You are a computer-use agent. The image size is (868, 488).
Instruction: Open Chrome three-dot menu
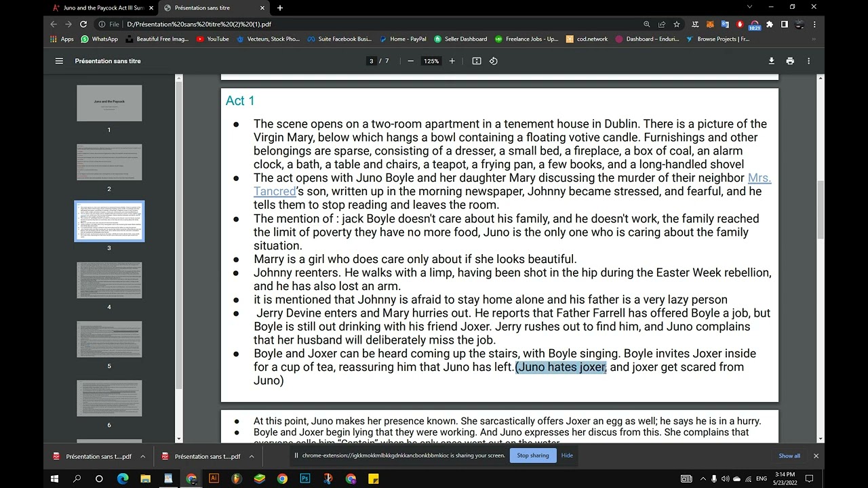tap(814, 24)
